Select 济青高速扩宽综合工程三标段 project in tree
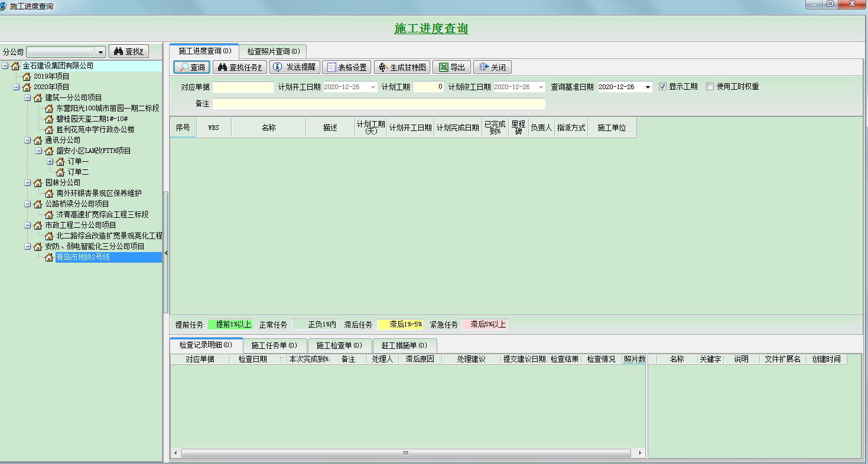 click(x=102, y=214)
